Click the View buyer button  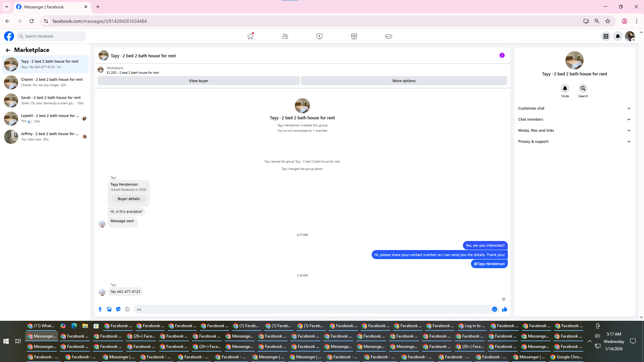(x=199, y=81)
